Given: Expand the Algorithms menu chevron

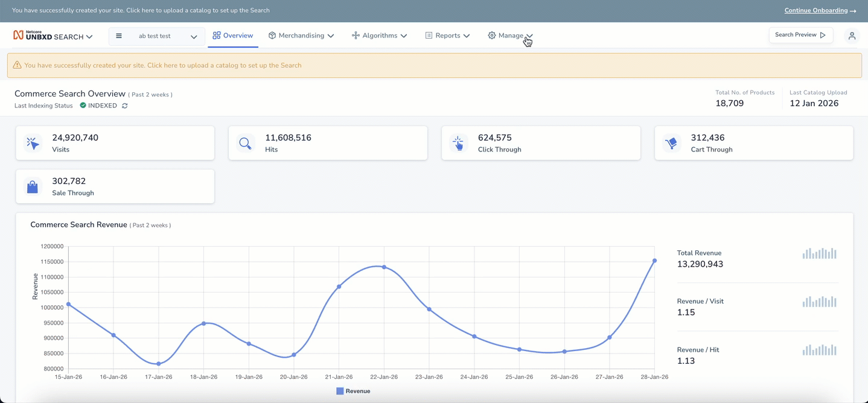Looking at the screenshot, I should coord(404,36).
